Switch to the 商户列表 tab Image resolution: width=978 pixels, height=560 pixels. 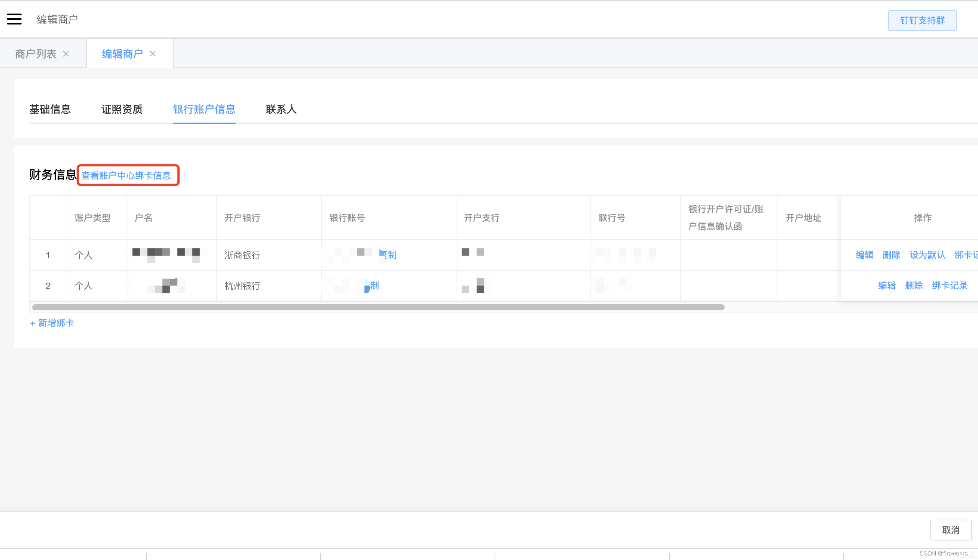tap(36, 54)
